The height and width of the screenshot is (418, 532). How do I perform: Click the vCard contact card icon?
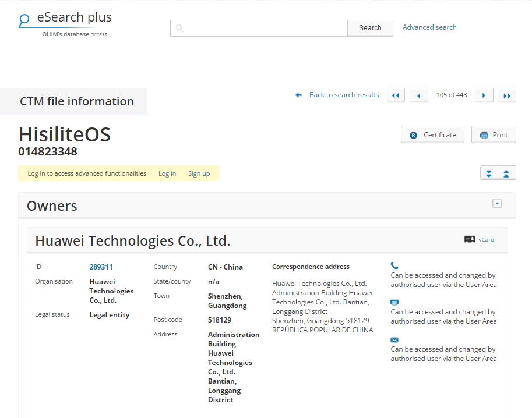(x=470, y=239)
